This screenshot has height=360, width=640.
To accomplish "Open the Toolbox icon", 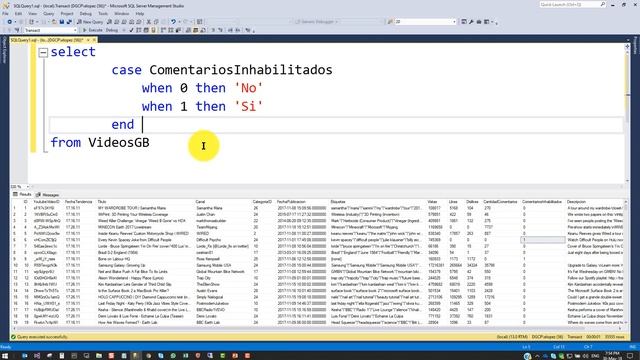I will tap(479, 22).
